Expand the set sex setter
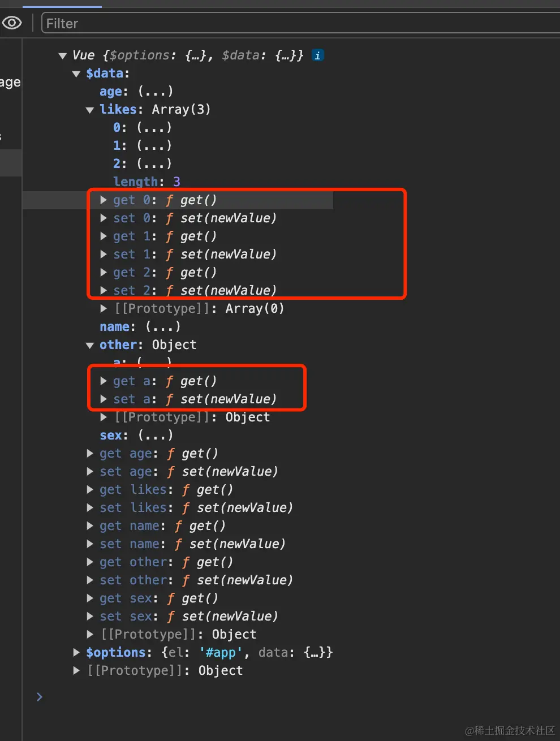The image size is (560, 741). click(x=90, y=617)
